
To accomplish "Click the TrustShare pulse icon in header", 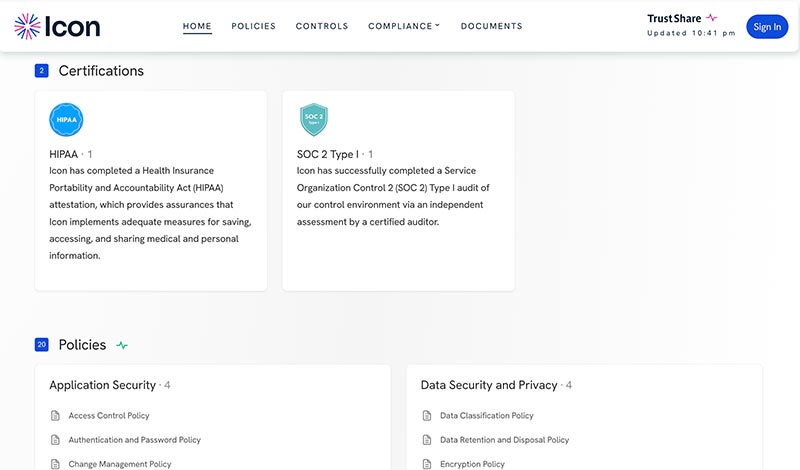I will click(712, 18).
